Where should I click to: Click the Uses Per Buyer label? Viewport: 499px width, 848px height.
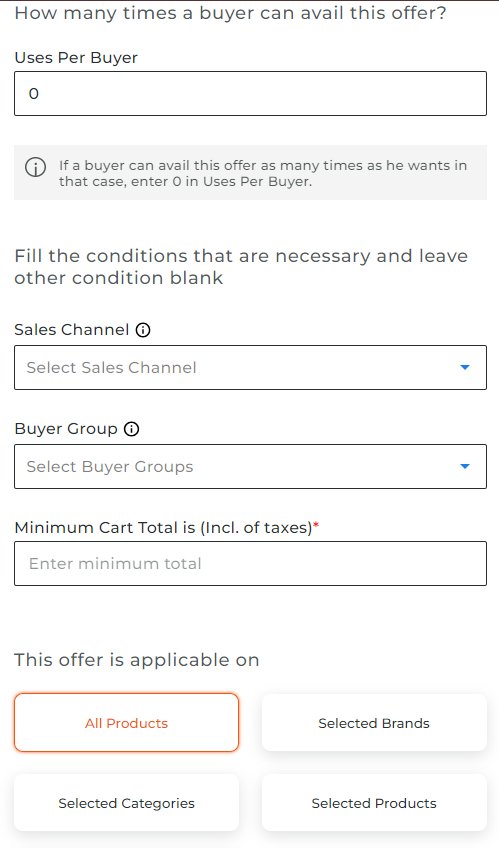tap(76, 58)
